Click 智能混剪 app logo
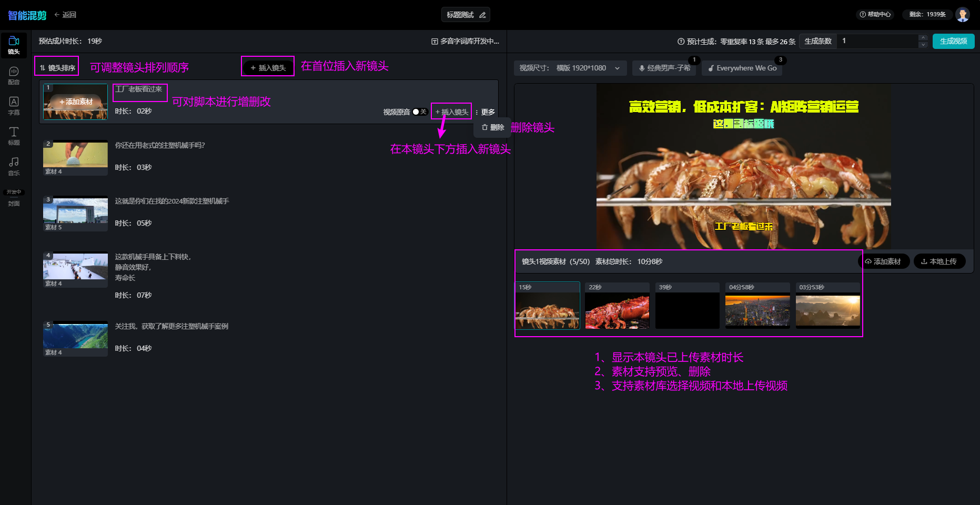 coord(27,15)
